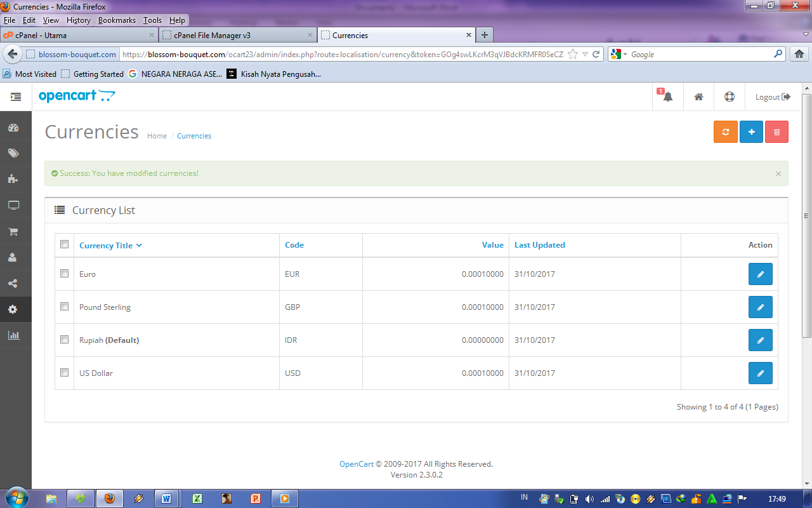This screenshot has width=812, height=508.
Task: Tick the checkbox for Pound Sterling row
Action: [64, 307]
